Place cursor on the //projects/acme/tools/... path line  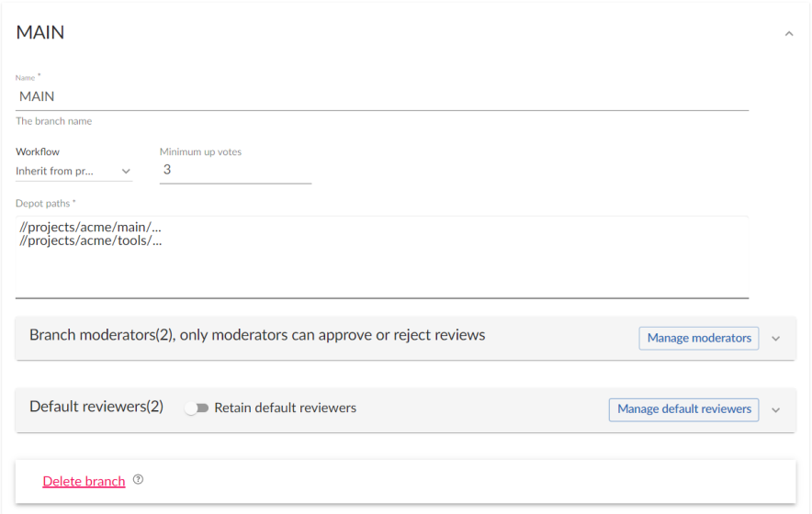point(90,240)
